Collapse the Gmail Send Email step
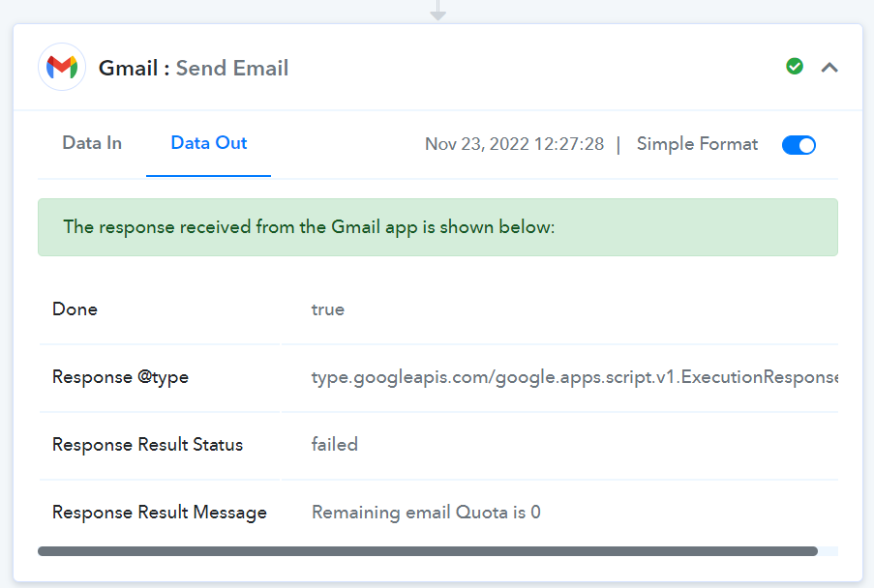The width and height of the screenshot is (874, 588). [829, 68]
